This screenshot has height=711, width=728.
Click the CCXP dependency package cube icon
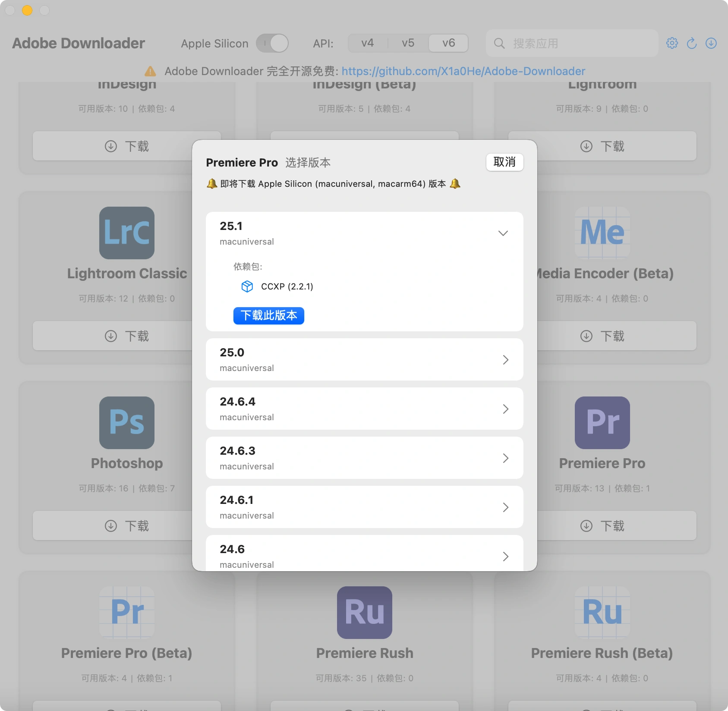[x=247, y=286]
